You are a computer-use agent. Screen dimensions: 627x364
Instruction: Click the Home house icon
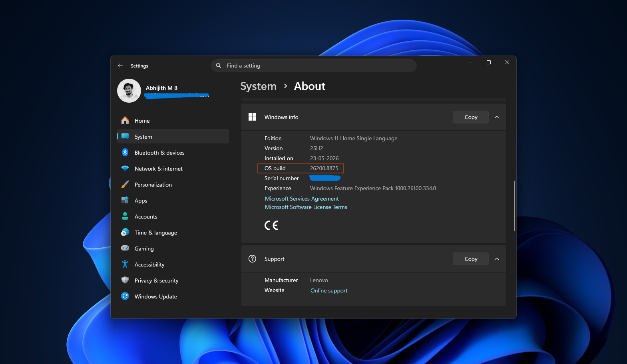125,120
